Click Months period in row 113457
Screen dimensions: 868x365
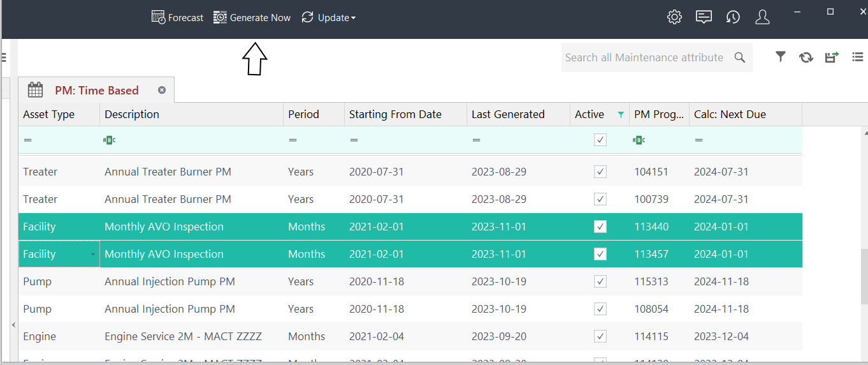307,254
